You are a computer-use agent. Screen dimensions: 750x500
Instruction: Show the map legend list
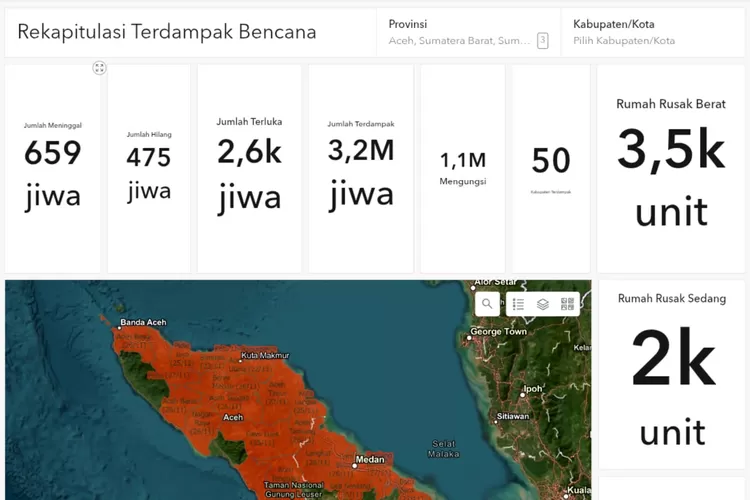[518, 304]
